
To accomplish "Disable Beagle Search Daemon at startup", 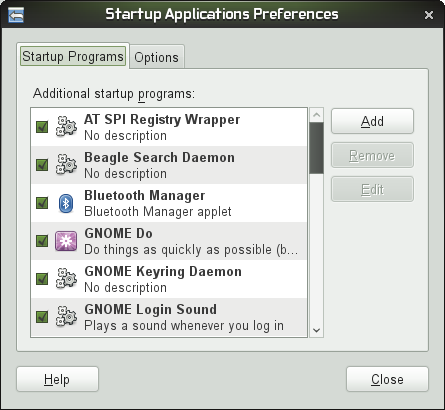I will tap(42, 165).
